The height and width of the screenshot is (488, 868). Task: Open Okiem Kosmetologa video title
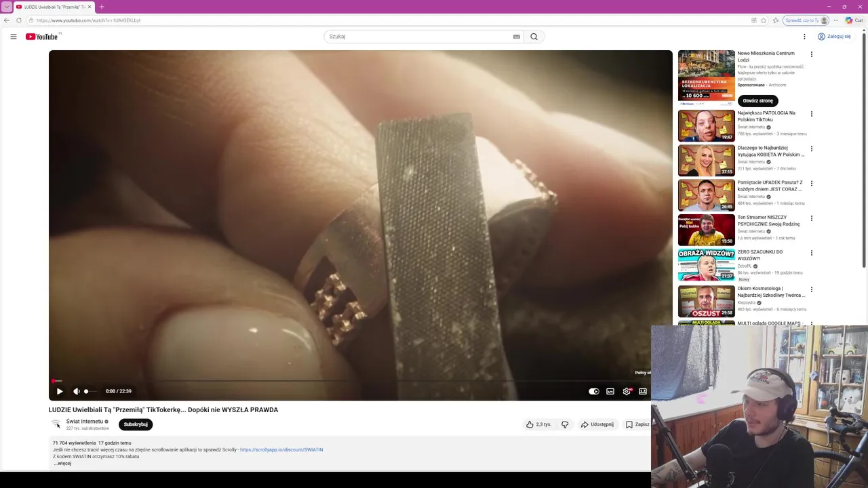[x=771, y=292]
